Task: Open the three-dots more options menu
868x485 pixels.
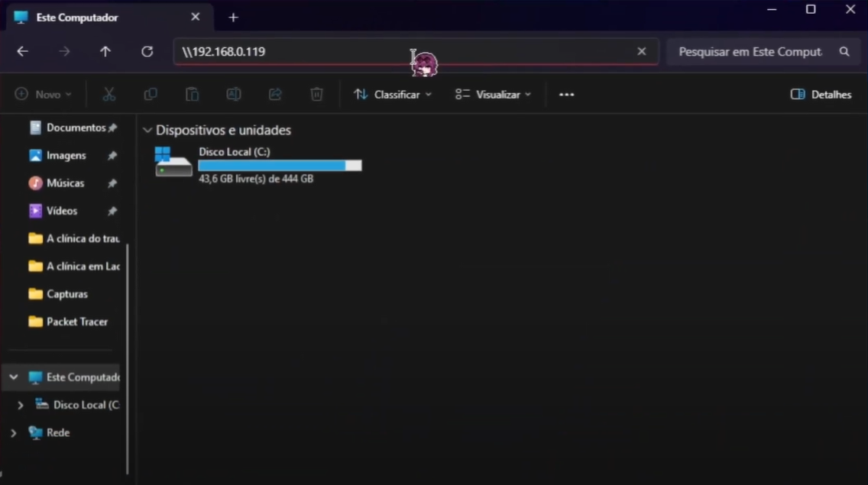Action: click(566, 95)
